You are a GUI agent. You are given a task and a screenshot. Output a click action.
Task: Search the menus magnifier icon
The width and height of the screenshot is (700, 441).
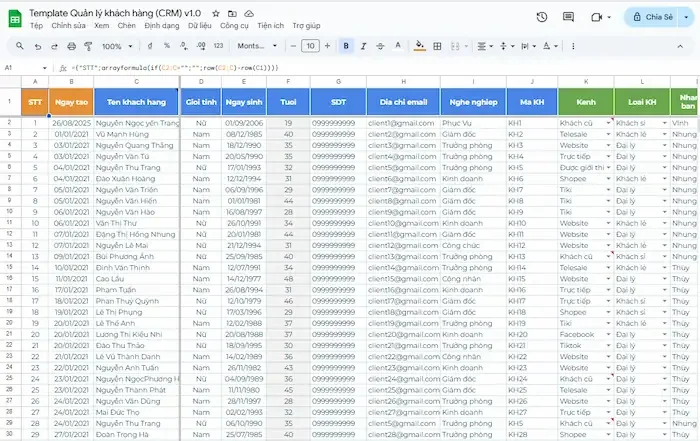point(20,46)
